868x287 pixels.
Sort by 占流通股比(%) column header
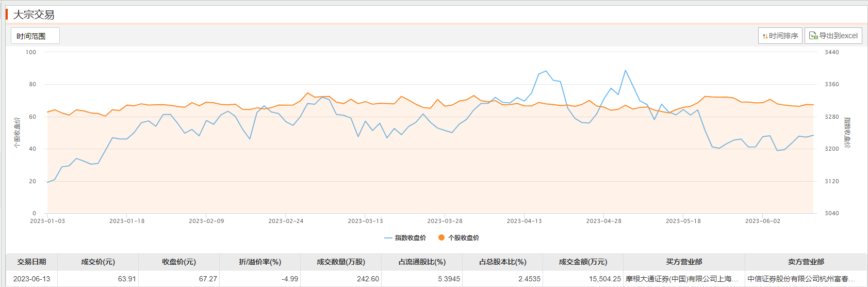(422, 262)
